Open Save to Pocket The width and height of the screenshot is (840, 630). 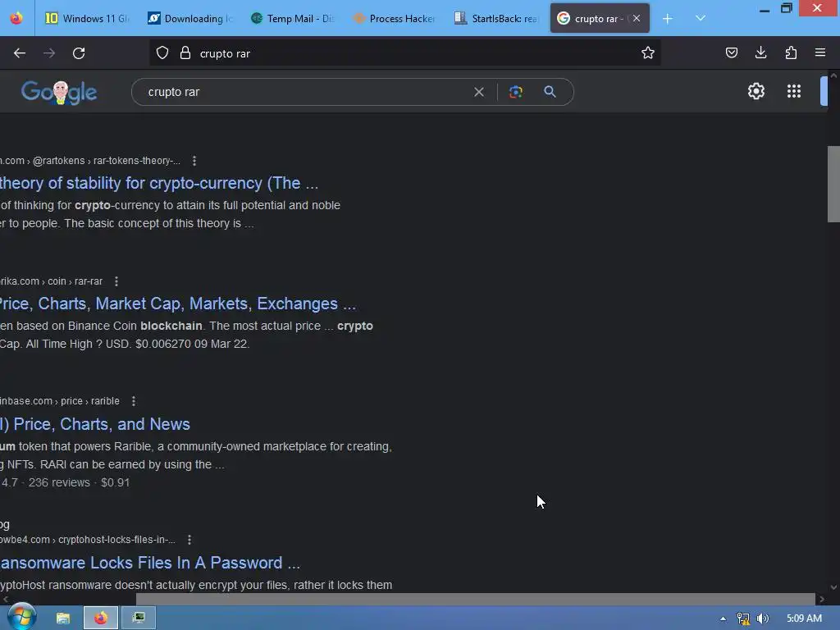pyautogui.click(x=731, y=53)
